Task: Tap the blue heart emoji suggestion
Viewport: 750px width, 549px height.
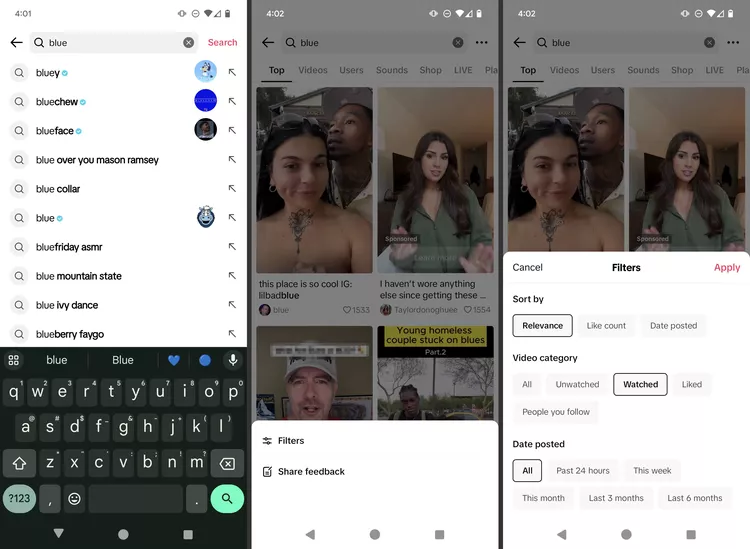Action: pos(173,360)
